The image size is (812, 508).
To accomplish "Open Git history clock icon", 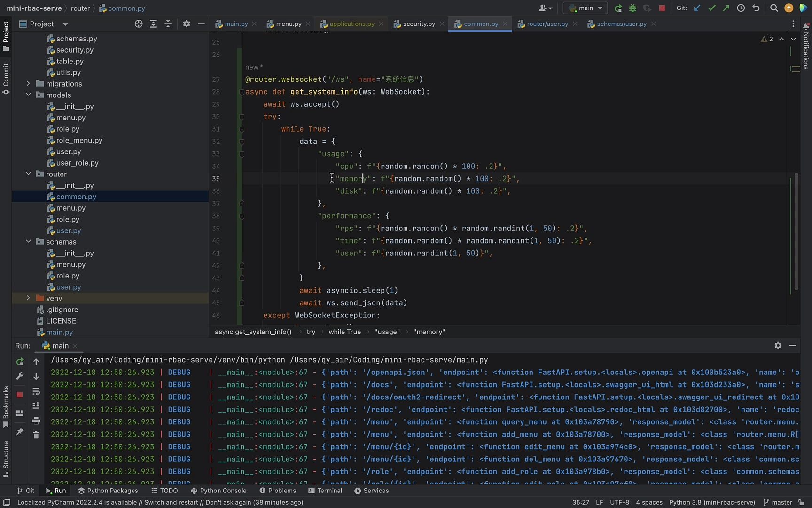I will pyautogui.click(x=741, y=8).
